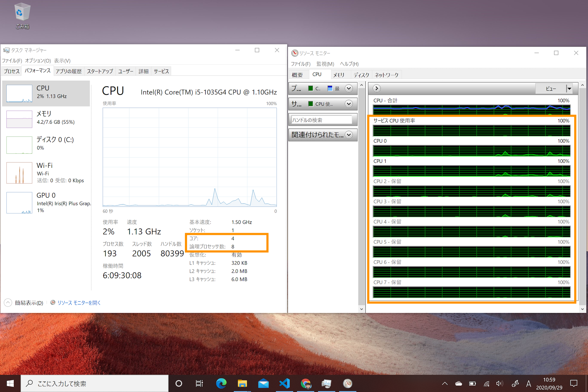Click リソース モニターを開く link
The image size is (588, 392).
coord(79,303)
